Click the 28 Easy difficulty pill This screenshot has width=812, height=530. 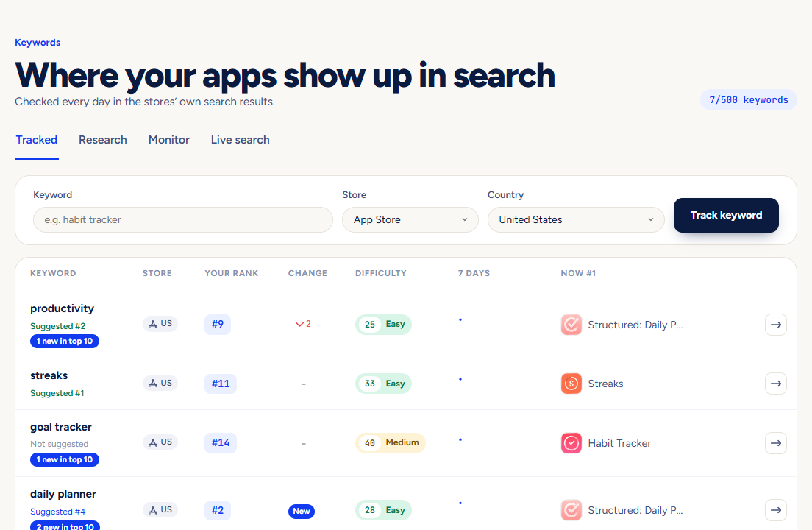point(383,510)
